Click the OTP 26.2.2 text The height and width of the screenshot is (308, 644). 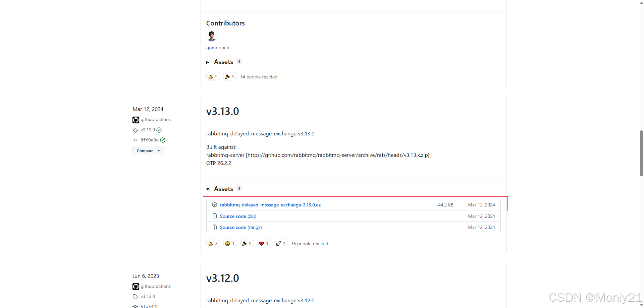point(219,163)
